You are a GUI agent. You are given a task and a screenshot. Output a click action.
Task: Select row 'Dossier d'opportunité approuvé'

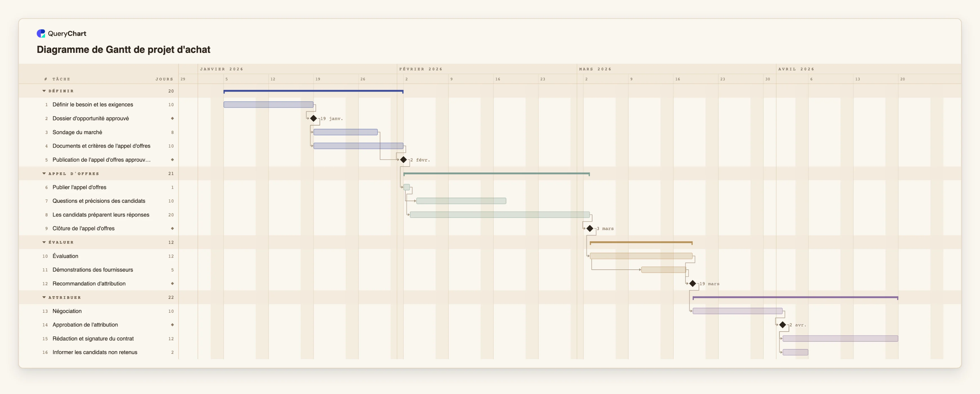[x=99, y=119]
